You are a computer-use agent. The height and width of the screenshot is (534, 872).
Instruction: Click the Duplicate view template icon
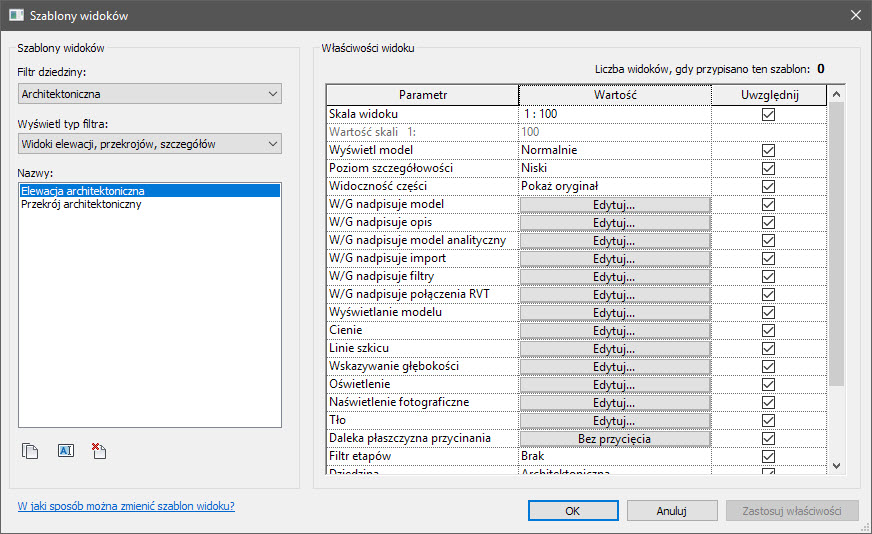click(30, 451)
